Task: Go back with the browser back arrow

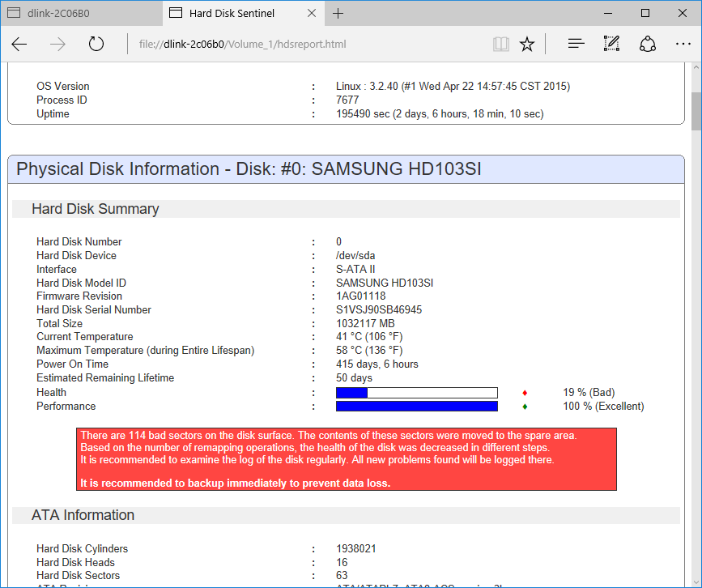Action: (19, 44)
